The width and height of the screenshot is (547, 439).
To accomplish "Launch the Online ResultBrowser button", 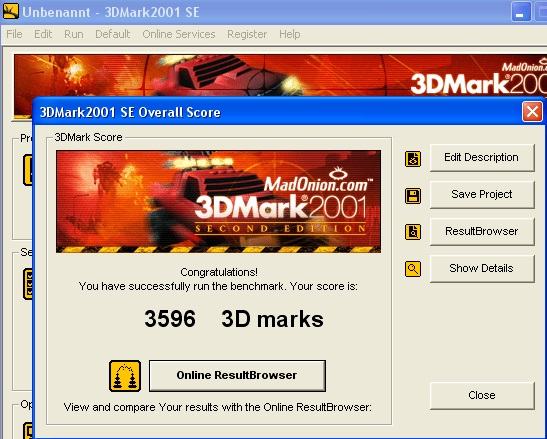I will pos(237,376).
